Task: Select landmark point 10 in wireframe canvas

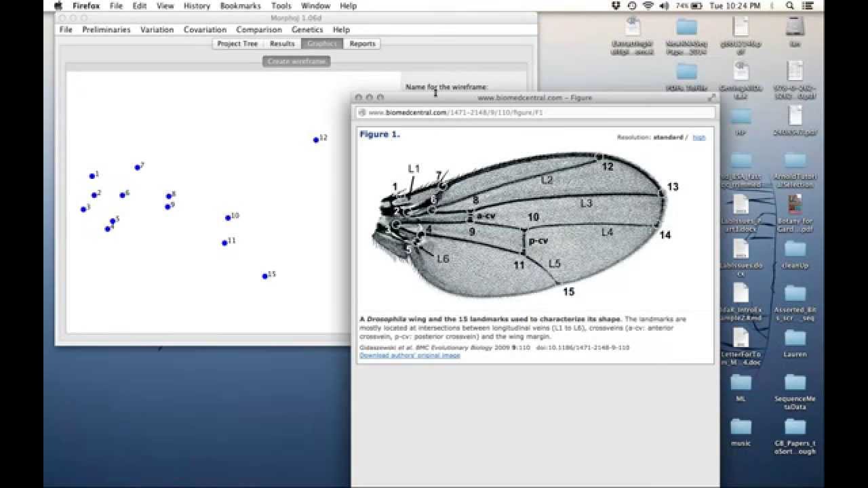Action: coord(228,218)
